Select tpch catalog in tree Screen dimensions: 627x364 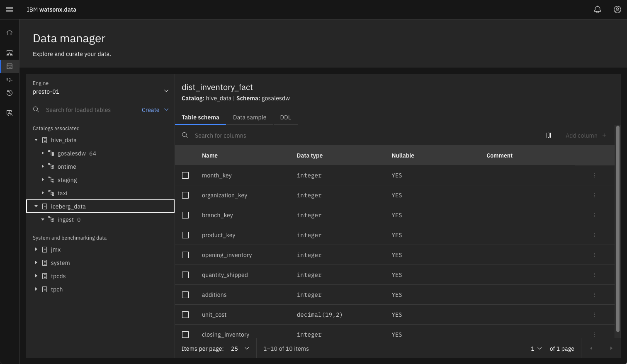pos(57,289)
